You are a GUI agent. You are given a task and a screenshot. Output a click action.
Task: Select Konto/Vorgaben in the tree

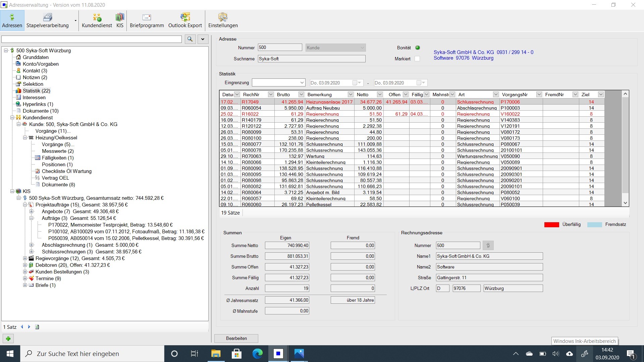pyautogui.click(x=41, y=64)
